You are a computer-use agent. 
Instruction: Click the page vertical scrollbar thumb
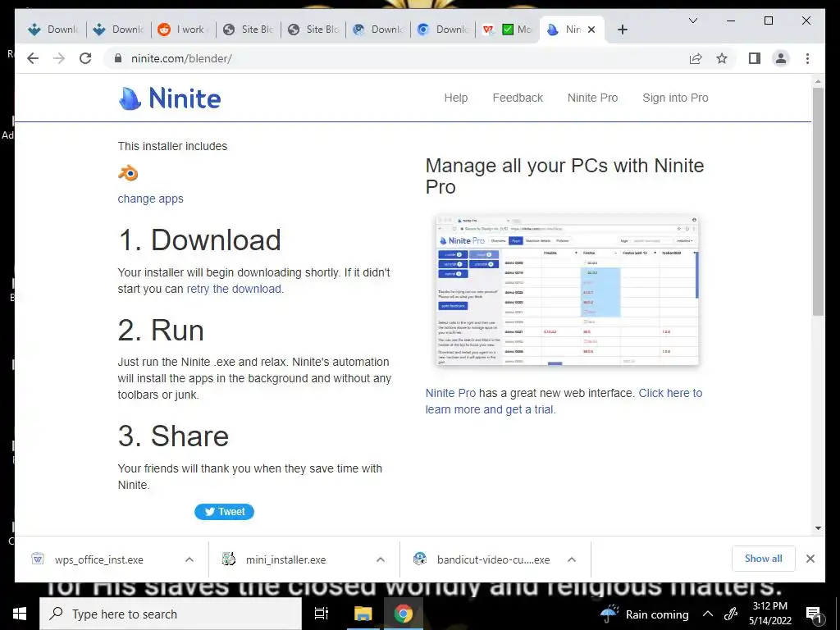(818, 202)
